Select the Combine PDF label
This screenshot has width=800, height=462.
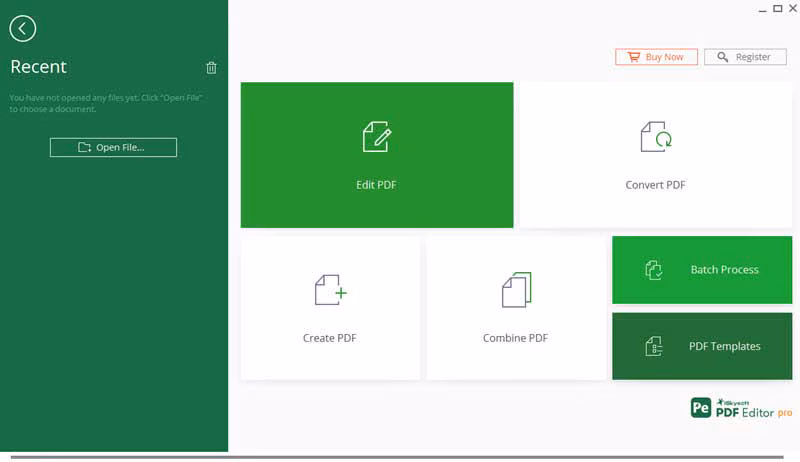pos(515,338)
